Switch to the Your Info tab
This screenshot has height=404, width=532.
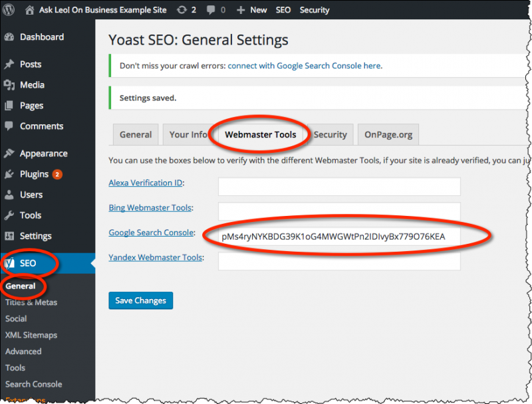click(x=188, y=134)
